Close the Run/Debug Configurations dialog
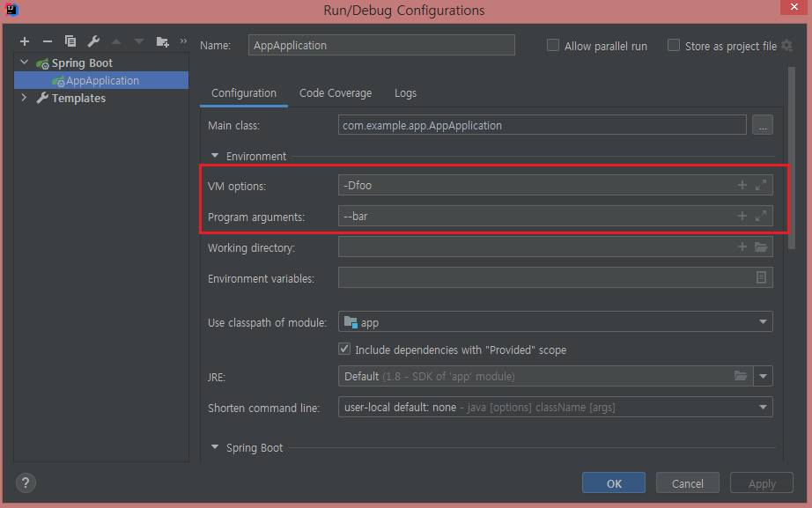 point(794,7)
